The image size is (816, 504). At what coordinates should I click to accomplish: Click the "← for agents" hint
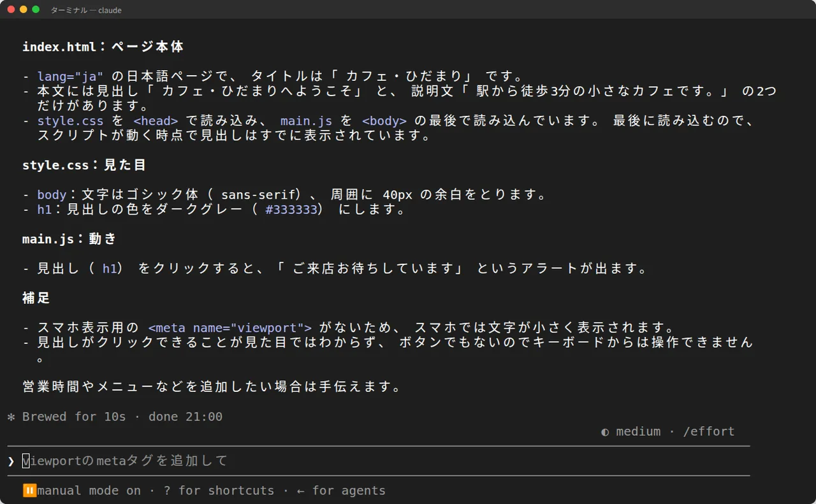tap(341, 491)
